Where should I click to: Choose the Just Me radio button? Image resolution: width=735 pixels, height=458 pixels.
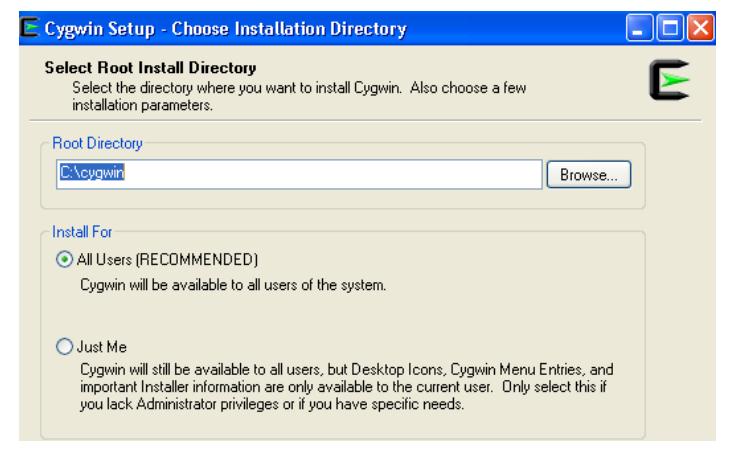pos(66,347)
